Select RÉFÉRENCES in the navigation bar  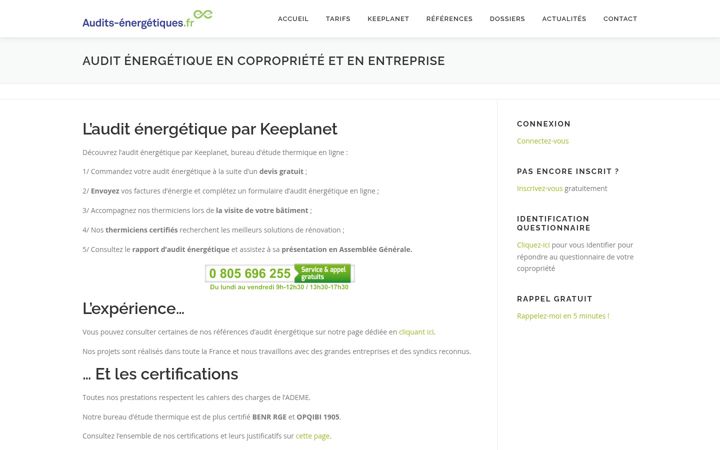click(x=449, y=19)
